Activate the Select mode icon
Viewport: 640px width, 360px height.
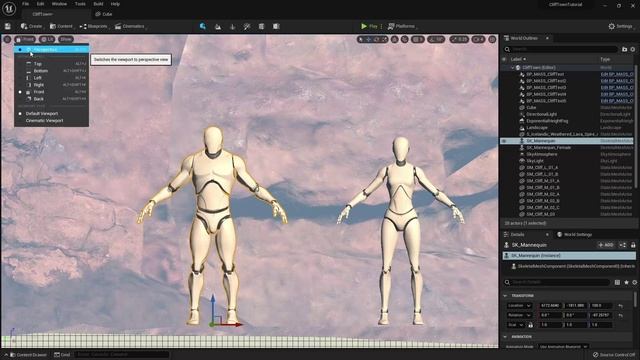[203, 26]
